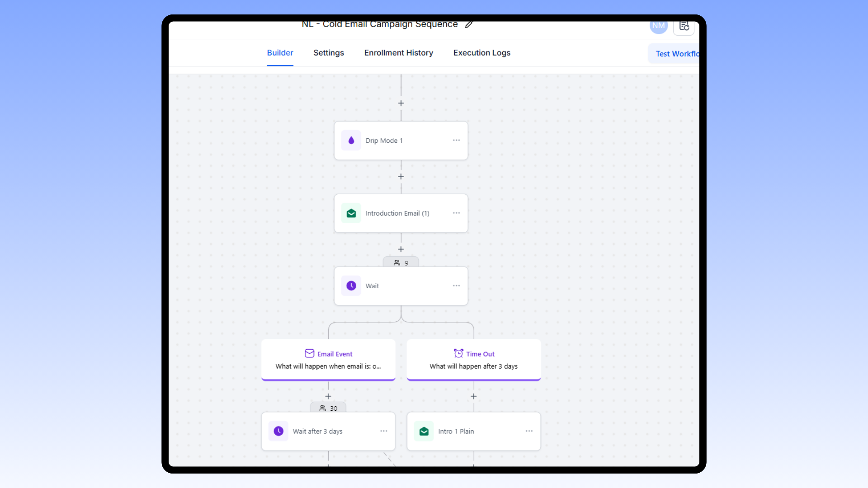The height and width of the screenshot is (488, 868).
Task: Select the Builder tab
Action: tap(280, 53)
